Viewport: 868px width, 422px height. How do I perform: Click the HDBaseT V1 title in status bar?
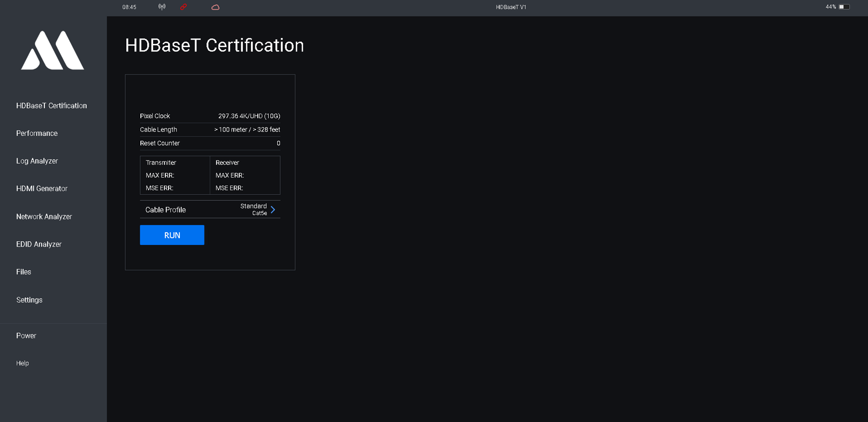pos(511,7)
